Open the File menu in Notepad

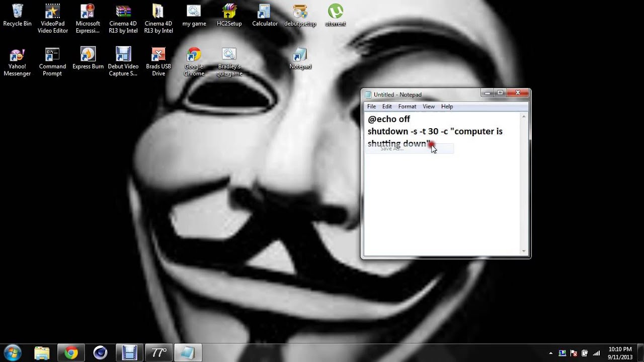click(371, 107)
